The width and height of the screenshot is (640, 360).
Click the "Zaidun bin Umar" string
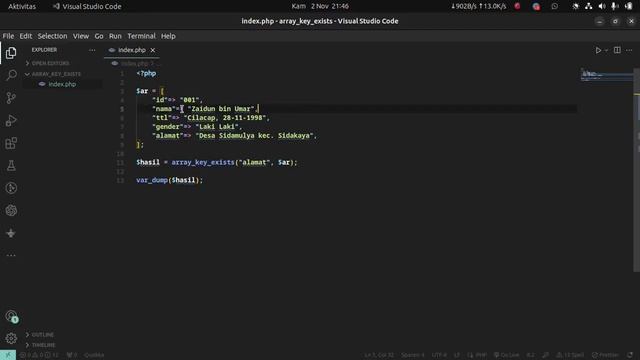(x=221, y=109)
